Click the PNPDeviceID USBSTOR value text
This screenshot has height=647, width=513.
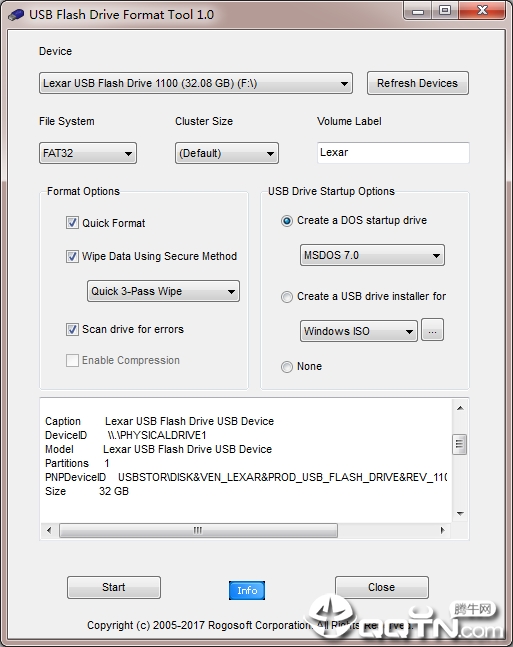click(x=282, y=477)
